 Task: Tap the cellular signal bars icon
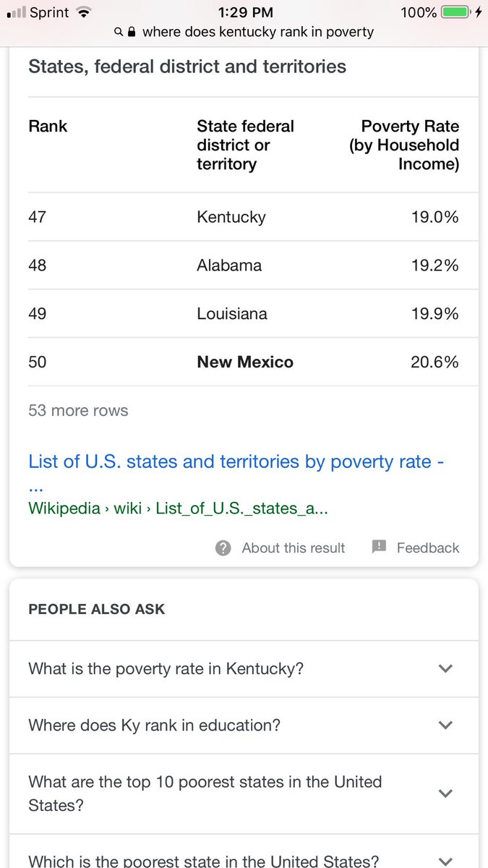point(15,13)
